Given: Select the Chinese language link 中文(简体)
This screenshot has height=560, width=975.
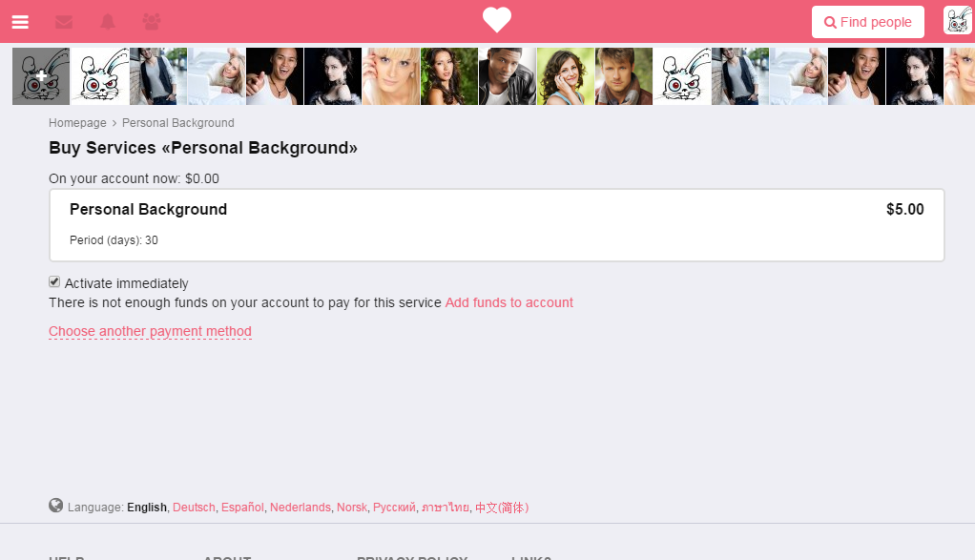Looking at the screenshot, I should tap(502, 508).
